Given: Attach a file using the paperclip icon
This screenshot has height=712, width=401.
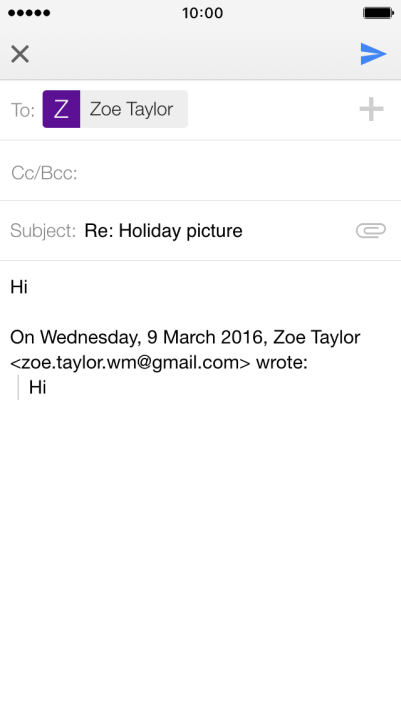Looking at the screenshot, I should pos(371,231).
